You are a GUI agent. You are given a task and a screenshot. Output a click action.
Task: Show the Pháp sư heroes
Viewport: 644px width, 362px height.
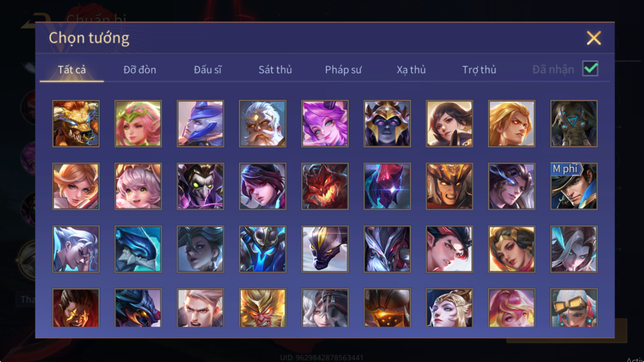(343, 69)
